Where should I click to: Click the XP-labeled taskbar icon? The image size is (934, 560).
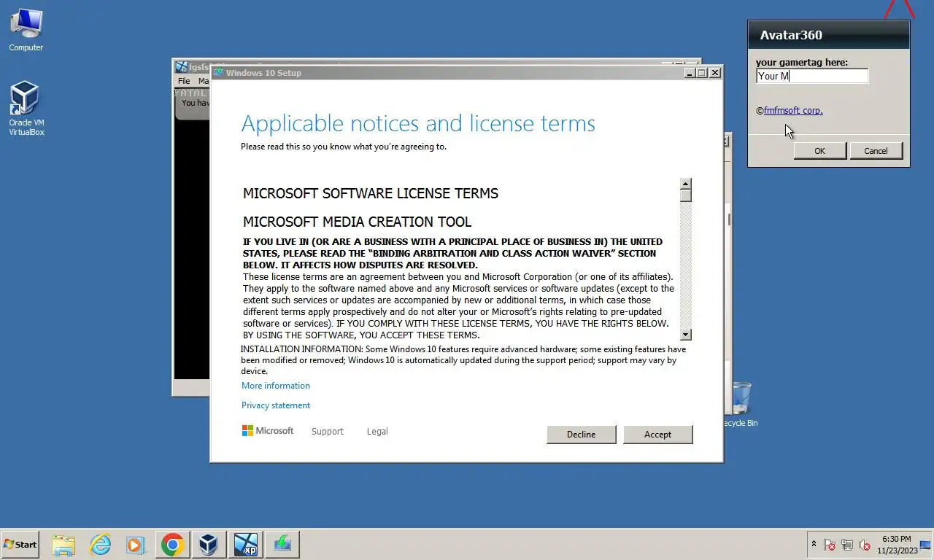click(x=245, y=545)
